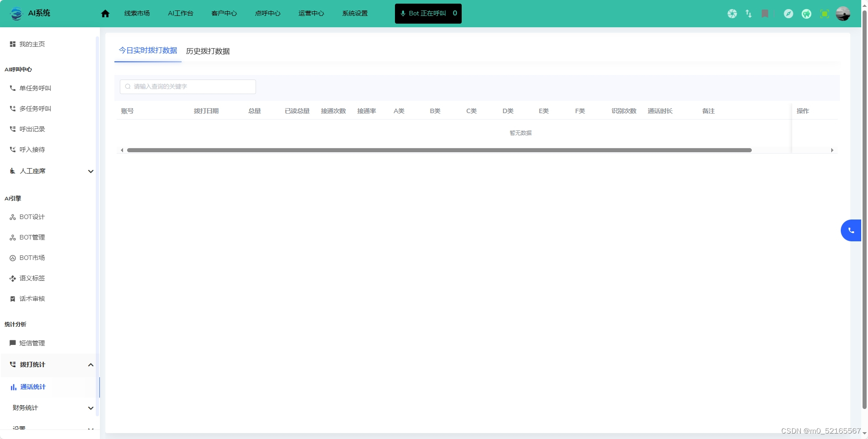
Task: Click the B类 column header
Action: tap(435, 111)
